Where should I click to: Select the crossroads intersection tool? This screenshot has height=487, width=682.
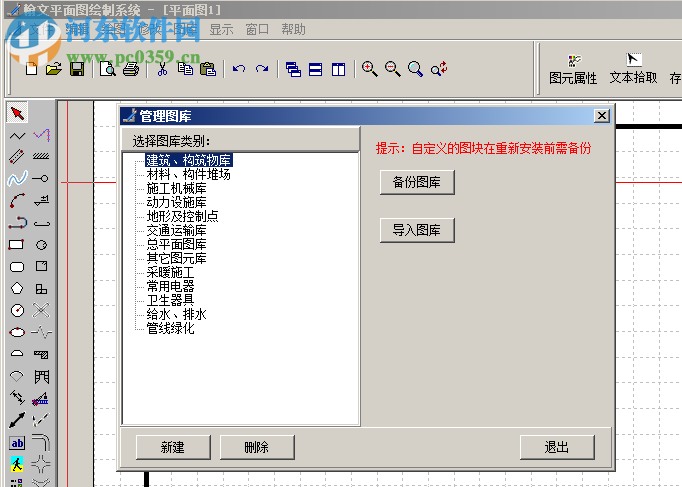click(41, 464)
